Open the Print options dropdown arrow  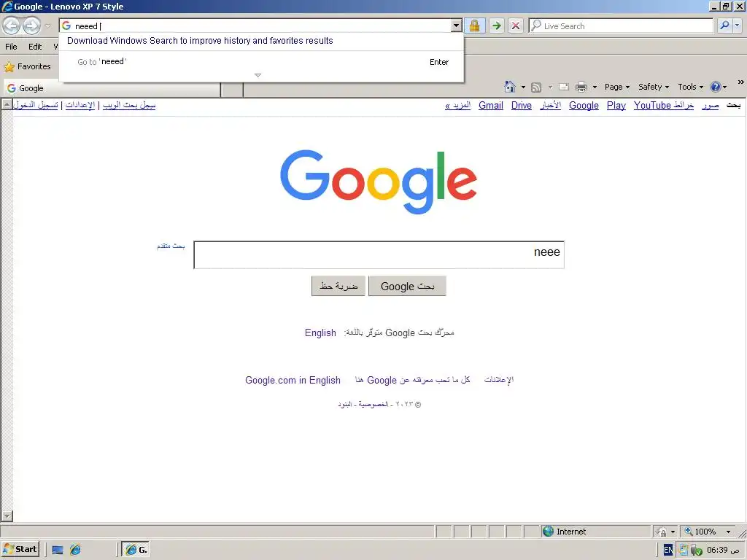[595, 87]
